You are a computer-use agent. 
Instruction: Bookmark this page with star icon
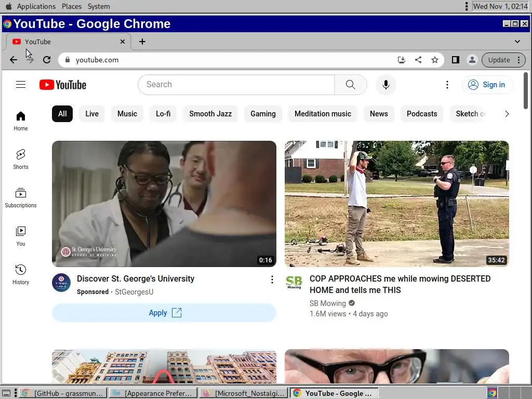(x=435, y=60)
